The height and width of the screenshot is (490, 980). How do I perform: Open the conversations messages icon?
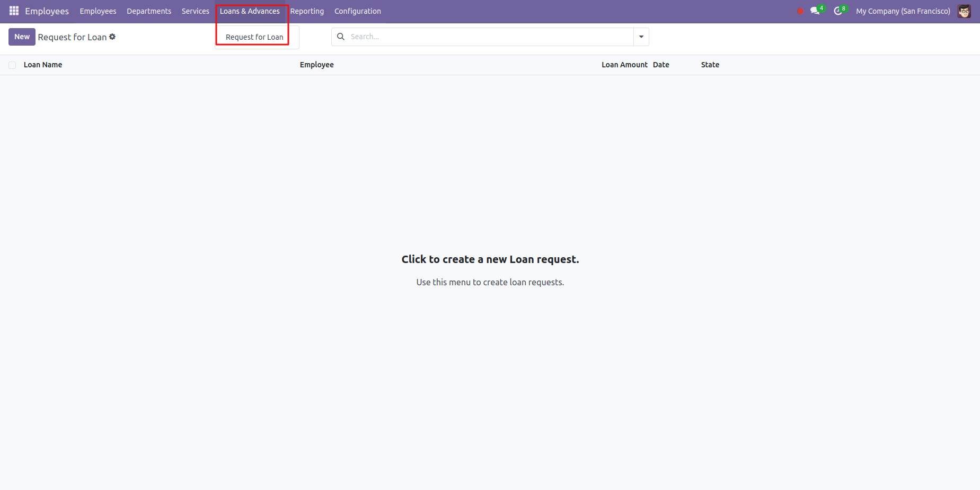(x=815, y=11)
